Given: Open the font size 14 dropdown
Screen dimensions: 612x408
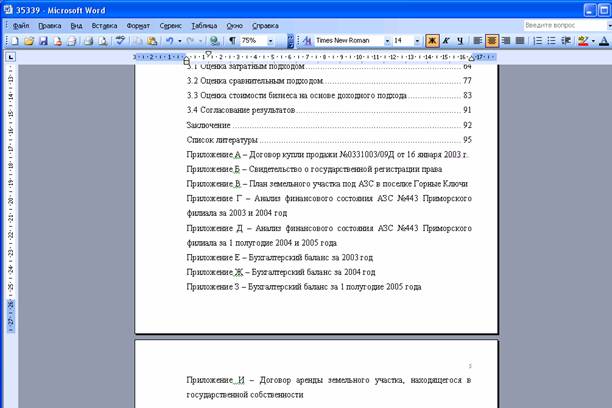Looking at the screenshot, I should [x=417, y=41].
